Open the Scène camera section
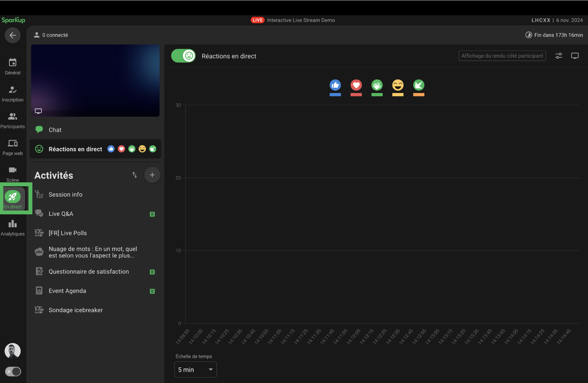This screenshot has width=588, height=383. point(13,174)
